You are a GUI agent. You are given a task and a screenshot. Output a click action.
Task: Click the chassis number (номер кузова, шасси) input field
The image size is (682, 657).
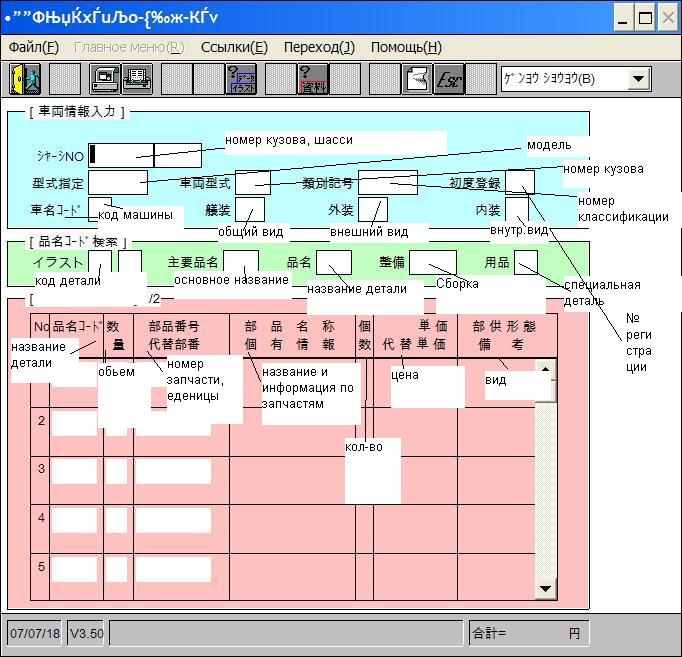pos(121,155)
